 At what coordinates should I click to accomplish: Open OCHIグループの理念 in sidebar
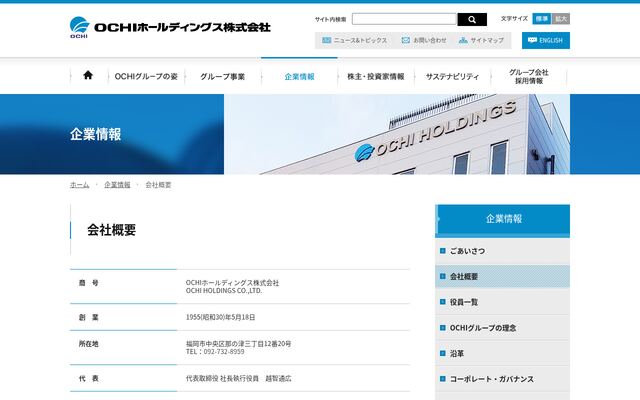(502, 328)
